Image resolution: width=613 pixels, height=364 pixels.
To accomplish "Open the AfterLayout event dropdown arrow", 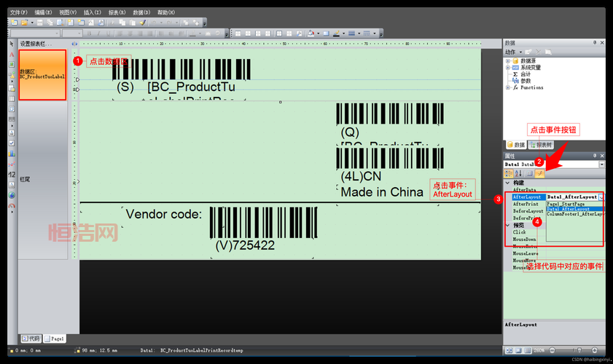I will (x=601, y=197).
